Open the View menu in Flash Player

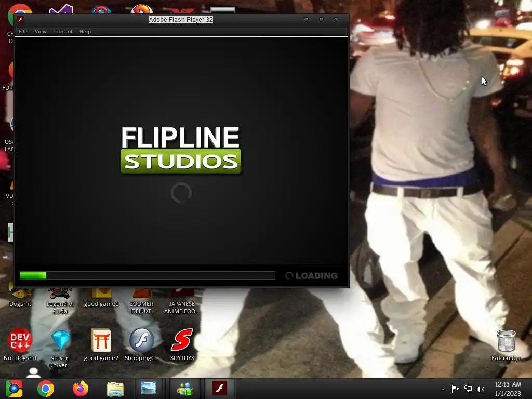click(x=41, y=32)
